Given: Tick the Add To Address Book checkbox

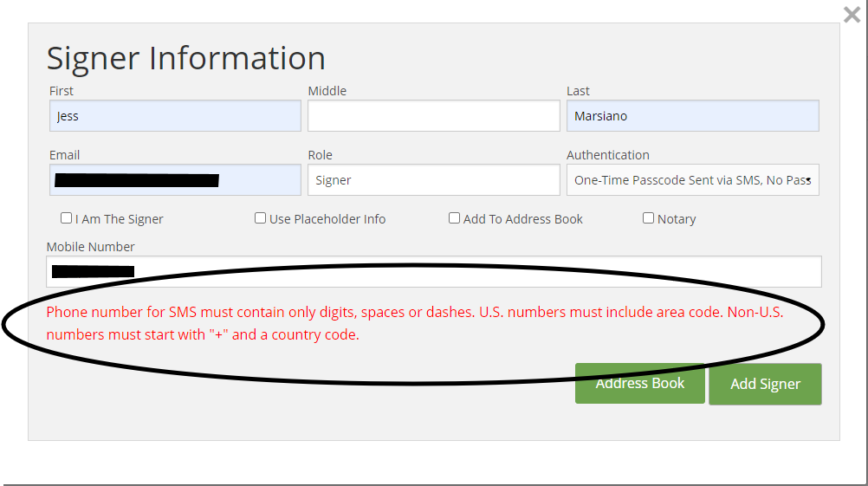Looking at the screenshot, I should (x=454, y=218).
